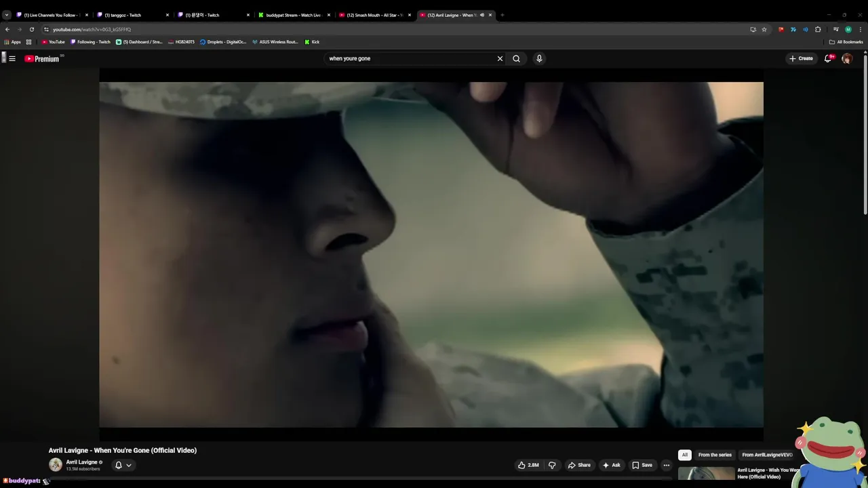Screen dimensions: 868x488
Task: Share the video
Action: click(579, 465)
